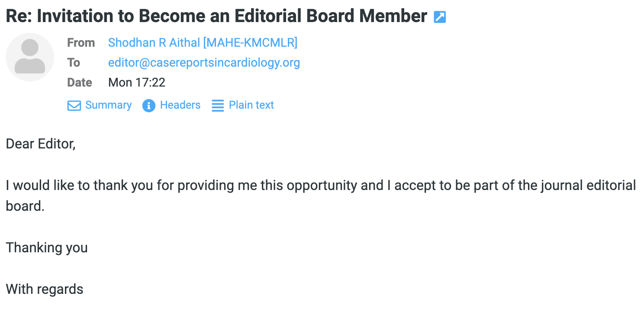Click the paragraph accepting the editorial board invitation
This screenshot has height=309, width=644.
[x=320, y=186]
